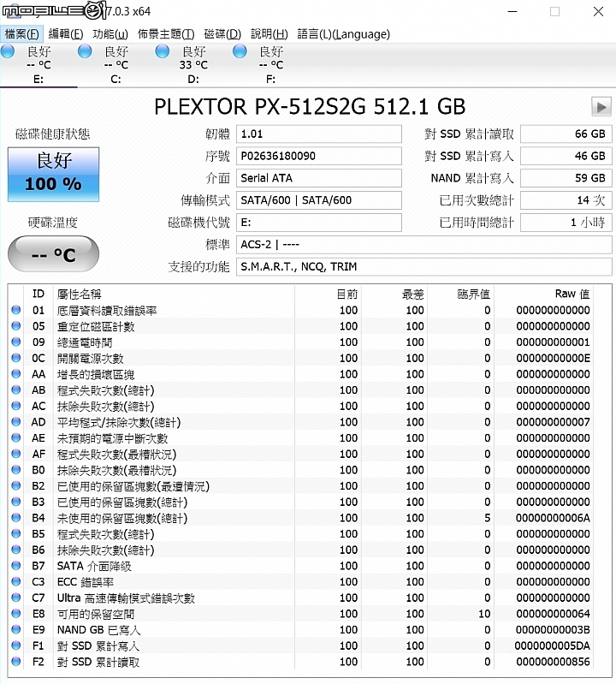
Task: Click the standard field ACS-2 | ----
Action: click(423, 245)
